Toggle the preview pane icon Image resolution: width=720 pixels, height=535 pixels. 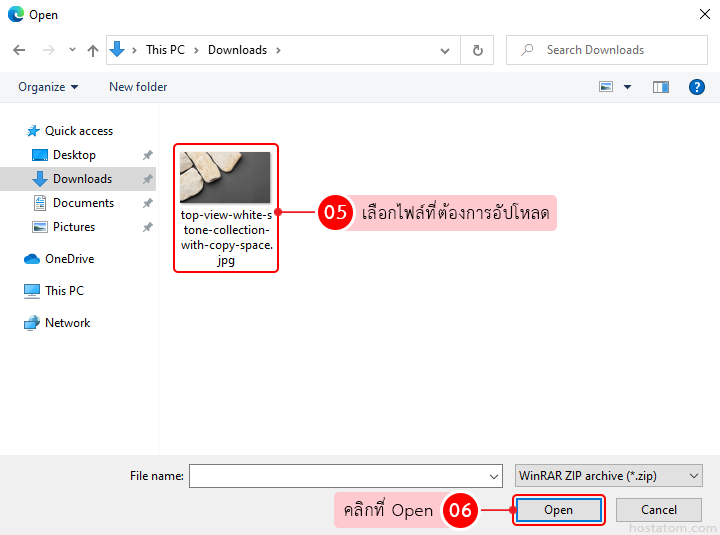click(x=660, y=87)
